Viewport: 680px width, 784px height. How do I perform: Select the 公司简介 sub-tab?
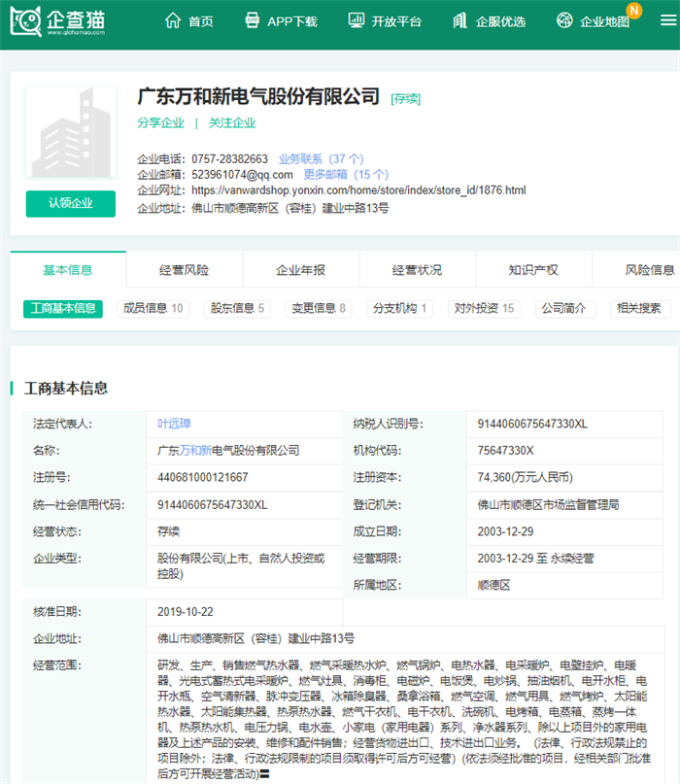pos(563,309)
